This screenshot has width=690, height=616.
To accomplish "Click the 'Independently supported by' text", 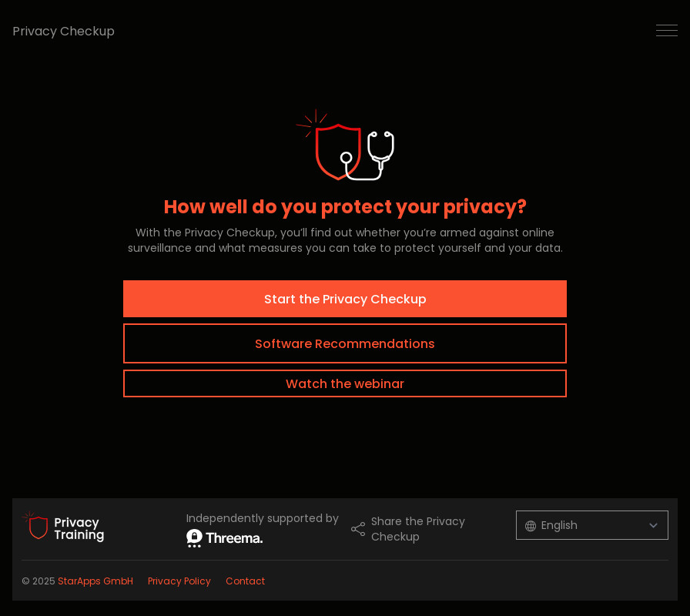I will point(263,518).
